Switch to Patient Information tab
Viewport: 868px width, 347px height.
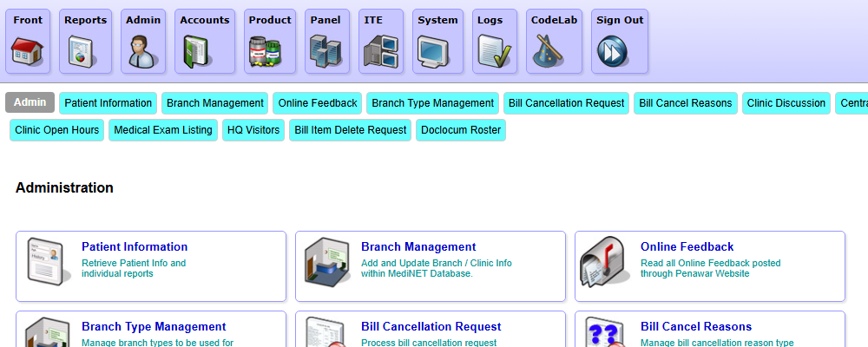(x=108, y=103)
